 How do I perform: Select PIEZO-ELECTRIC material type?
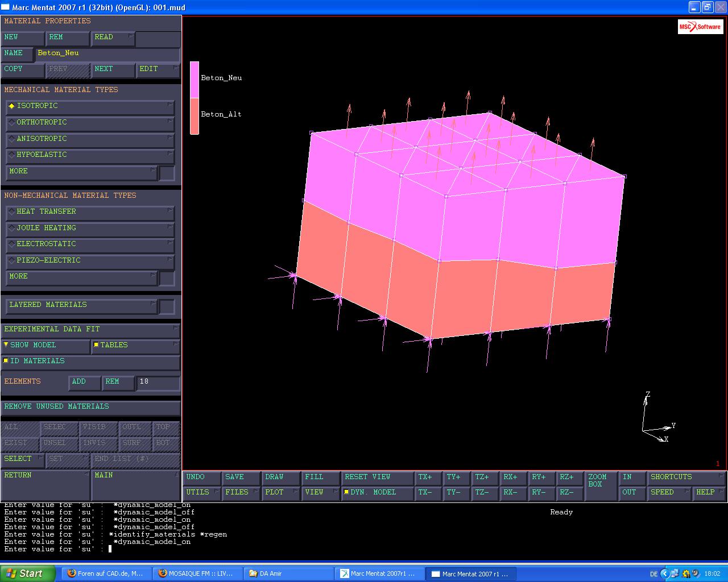[x=90, y=260]
